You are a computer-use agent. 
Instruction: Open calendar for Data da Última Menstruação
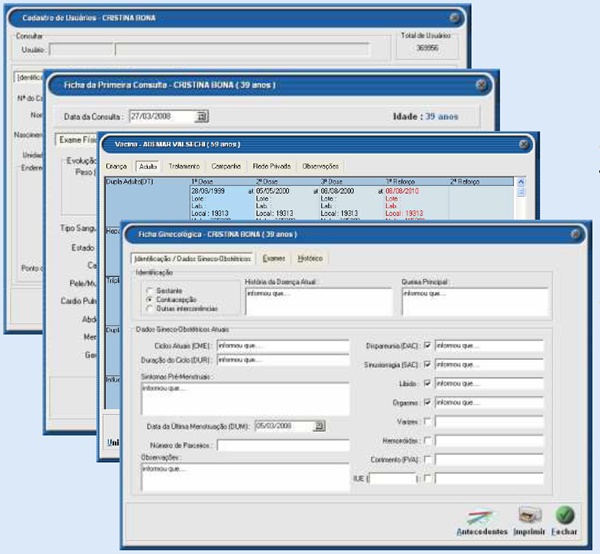pyautogui.click(x=320, y=424)
